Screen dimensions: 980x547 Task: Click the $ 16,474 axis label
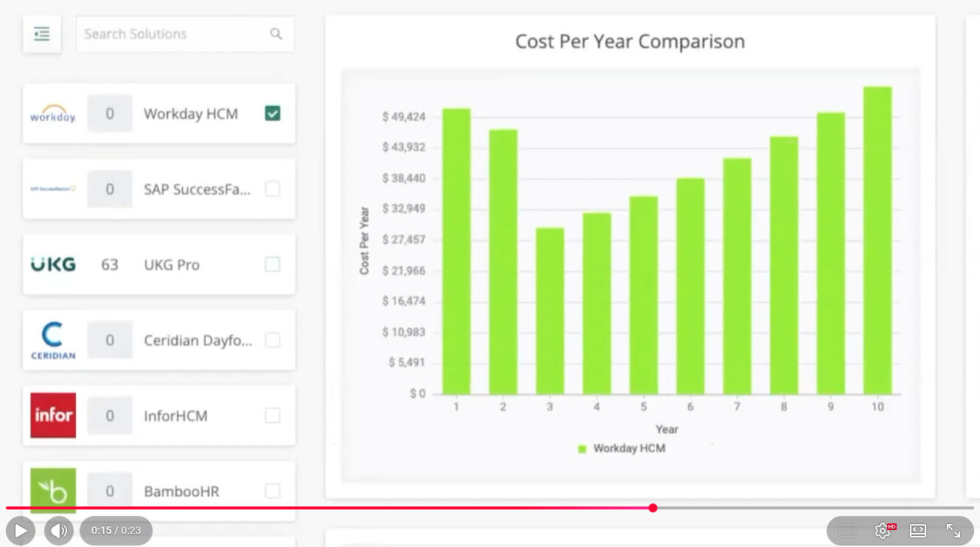(404, 301)
